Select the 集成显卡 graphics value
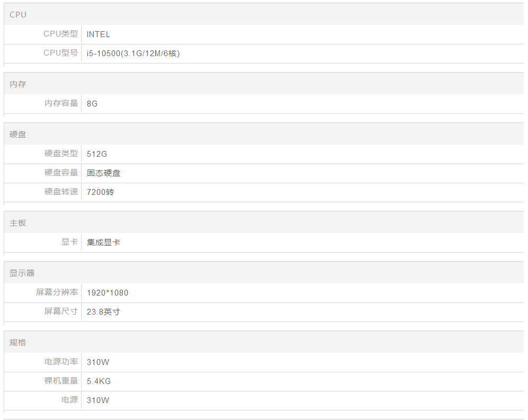Viewport: 528px width, 420px height. pyautogui.click(x=103, y=243)
